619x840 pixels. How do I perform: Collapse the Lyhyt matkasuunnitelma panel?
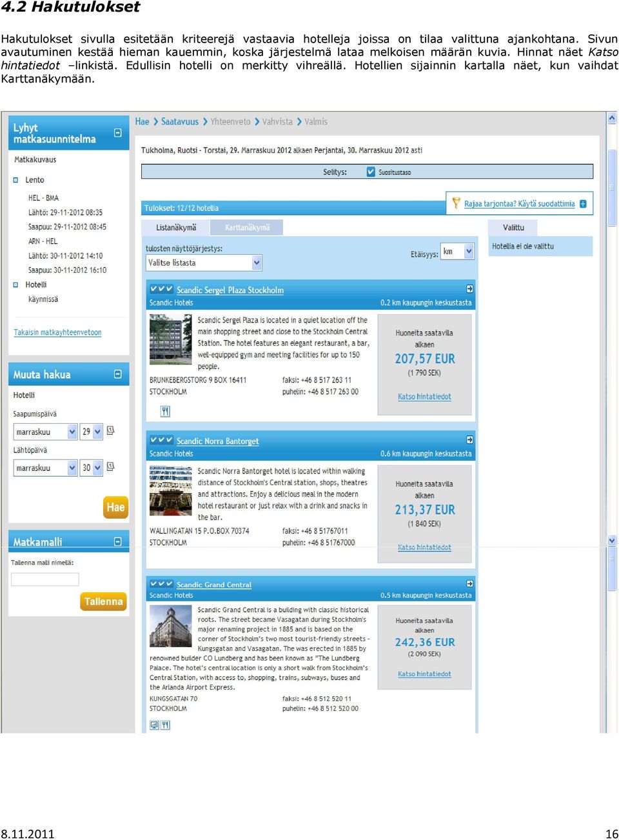[x=118, y=133]
